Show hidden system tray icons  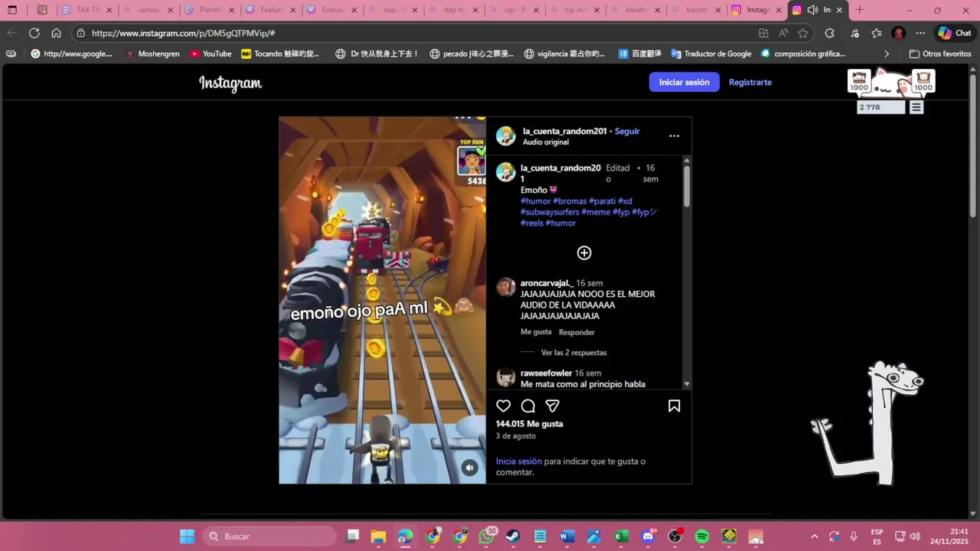[x=814, y=536]
